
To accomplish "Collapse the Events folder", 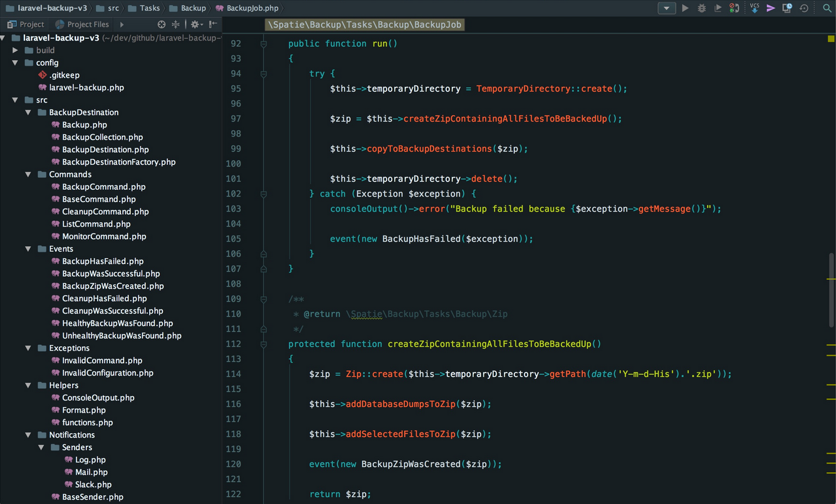I will pyautogui.click(x=28, y=249).
